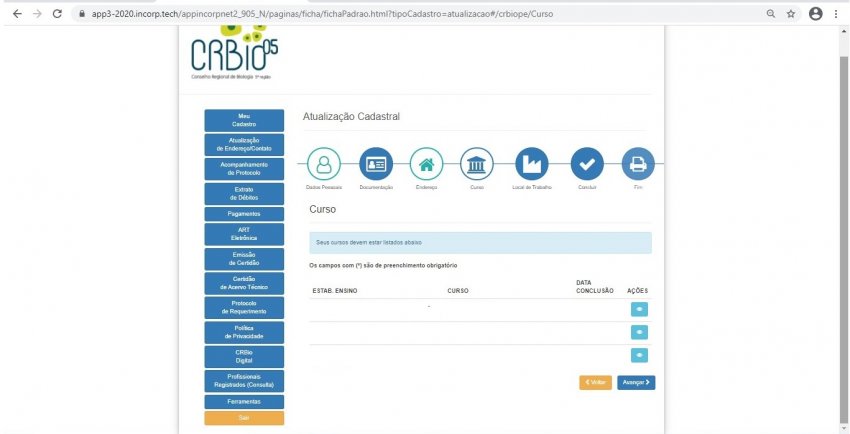Image resolution: width=850 pixels, height=434 pixels.
Task: Go to the Endereço house icon step
Action: 426,164
